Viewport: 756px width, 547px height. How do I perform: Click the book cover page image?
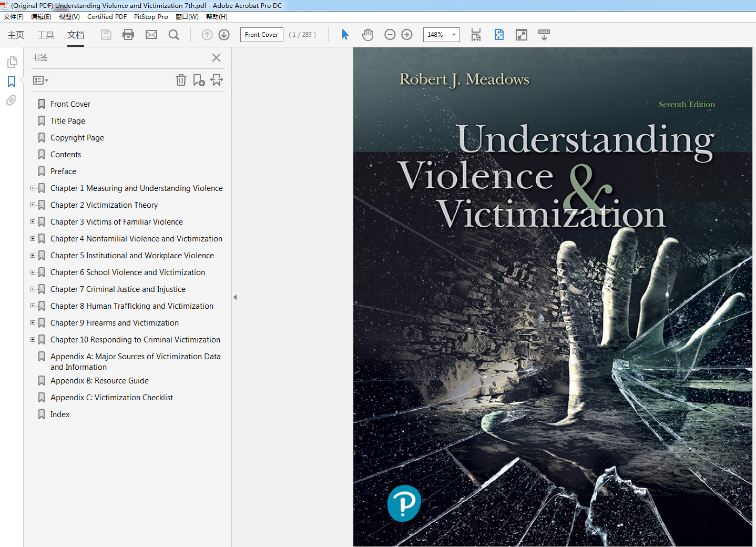pos(553,297)
